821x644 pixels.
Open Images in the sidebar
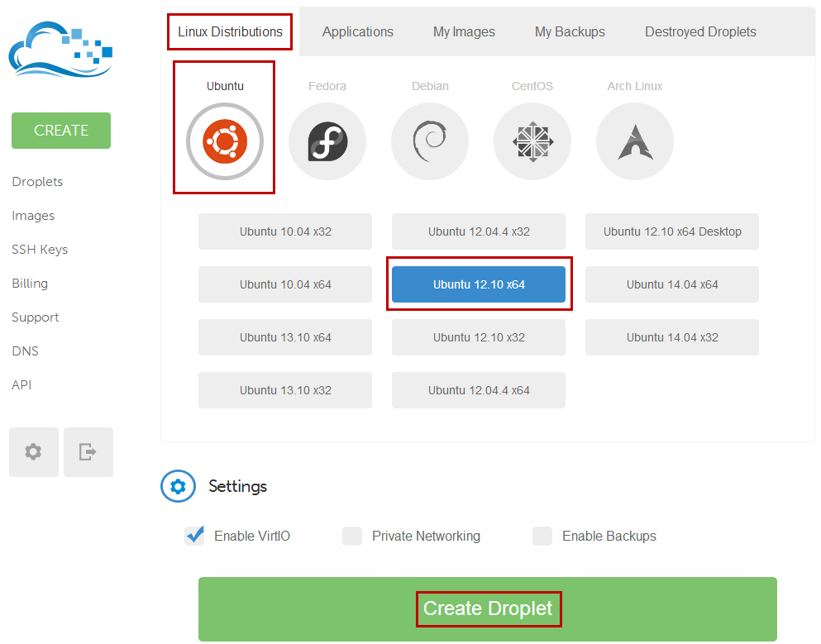click(x=33, y=216)
